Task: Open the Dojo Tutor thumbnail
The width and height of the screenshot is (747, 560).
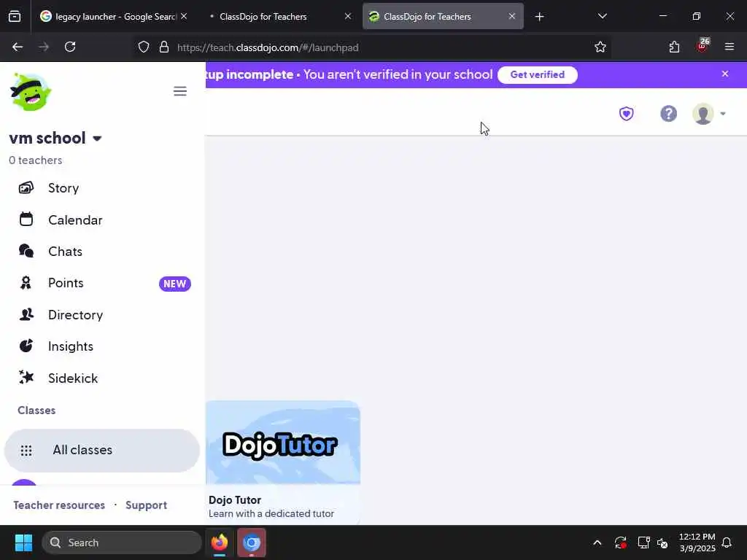Action: (283, 443)
